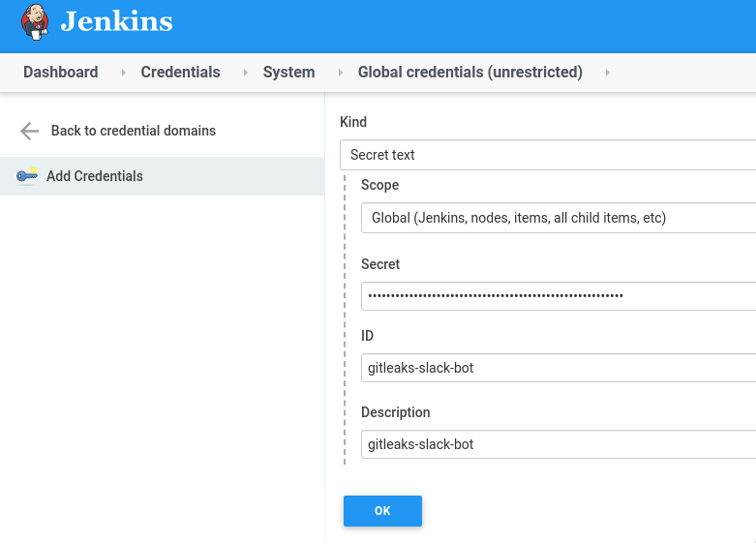Expand the chevron after Credentials breadcrumb
Viewport: 756px width, 543px height.
tap(246, 73)
